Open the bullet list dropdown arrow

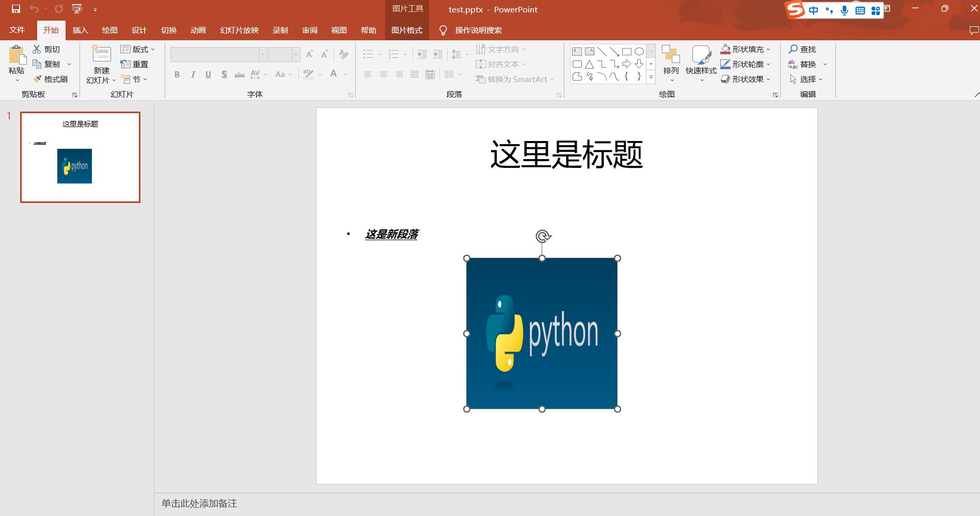(380, 54)
